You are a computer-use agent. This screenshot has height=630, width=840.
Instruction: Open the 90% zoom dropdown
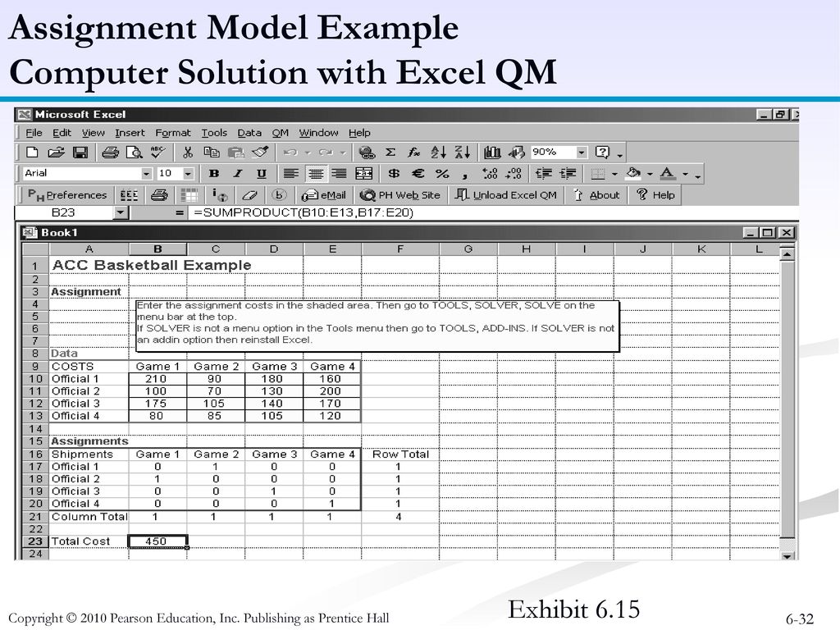click(582, 153)
